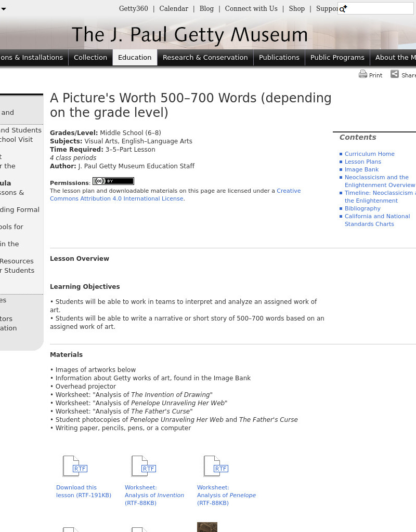Image resolution: width=416 pixels, height=532 pixels.
Task: Switch to the Collection tab
Action: (x=90, y=57)
